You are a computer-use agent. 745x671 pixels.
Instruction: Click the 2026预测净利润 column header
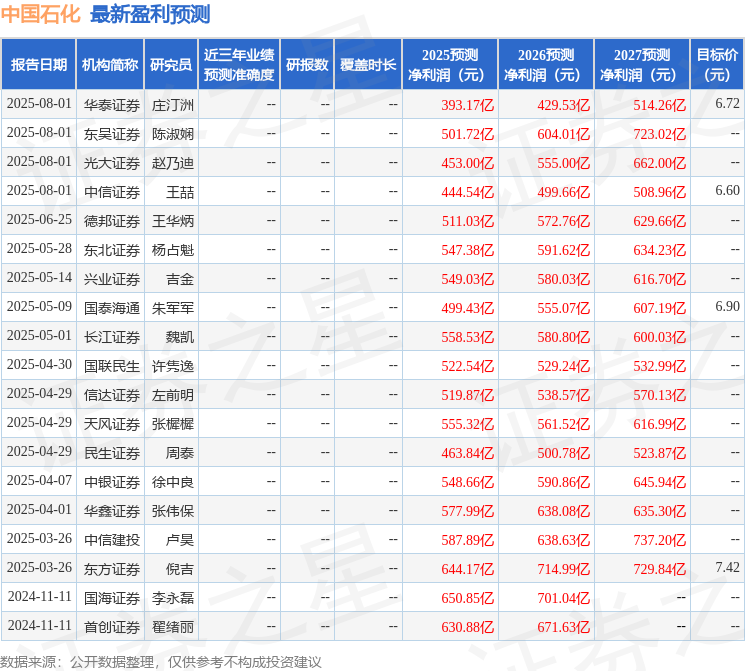click(546, 65)
